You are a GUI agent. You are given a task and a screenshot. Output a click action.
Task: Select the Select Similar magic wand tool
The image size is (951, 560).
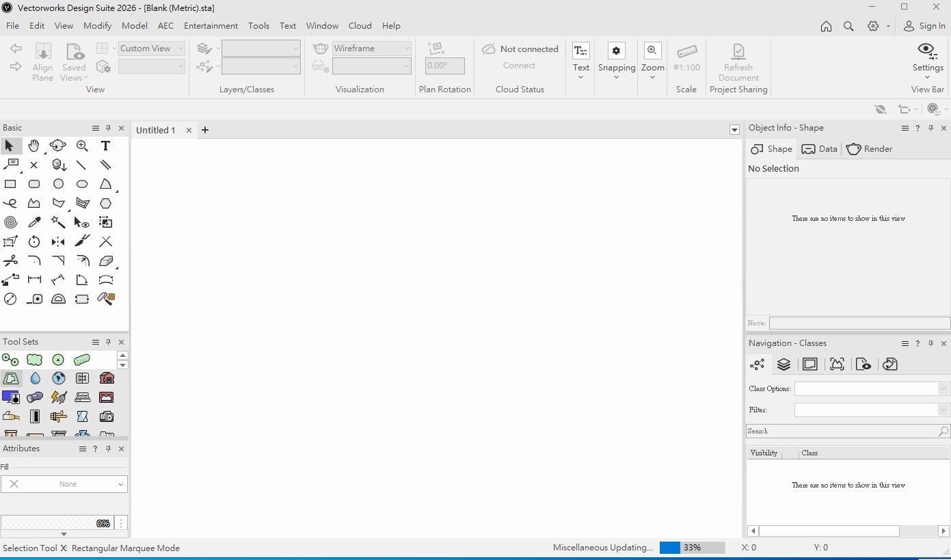pyautogui.click(x=58, y=222)
